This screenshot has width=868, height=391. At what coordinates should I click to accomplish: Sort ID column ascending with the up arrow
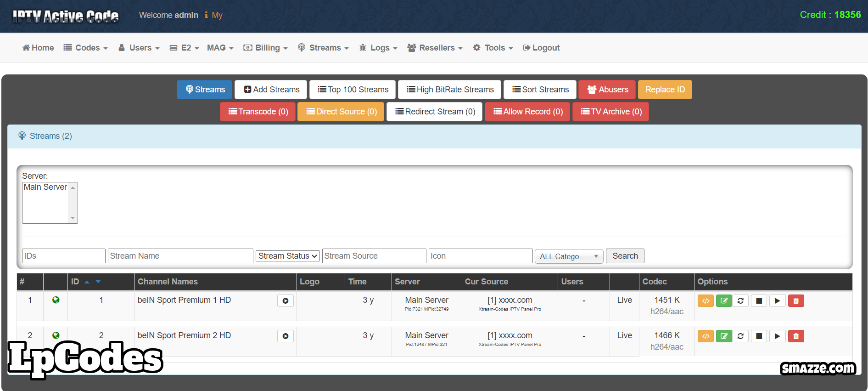[87, 282]
